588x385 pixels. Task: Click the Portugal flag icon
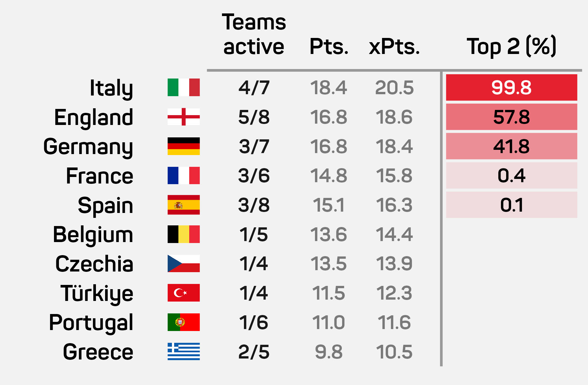pos(184,322)
